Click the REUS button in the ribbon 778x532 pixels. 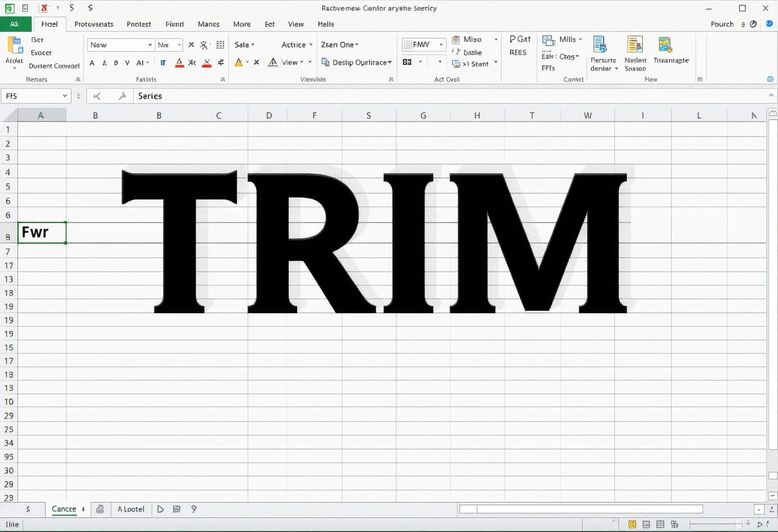point(518,52)
